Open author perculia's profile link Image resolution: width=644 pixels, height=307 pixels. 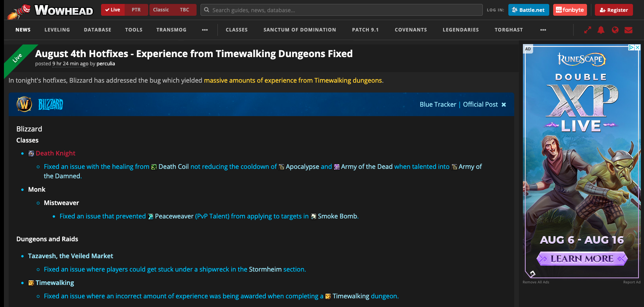point(106,64)
